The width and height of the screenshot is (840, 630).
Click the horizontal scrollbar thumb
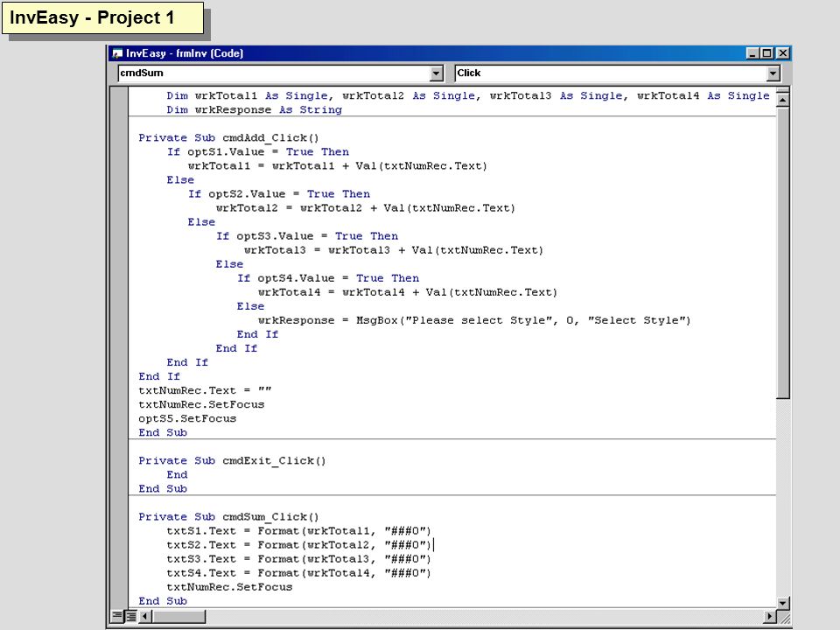point(178,616)
